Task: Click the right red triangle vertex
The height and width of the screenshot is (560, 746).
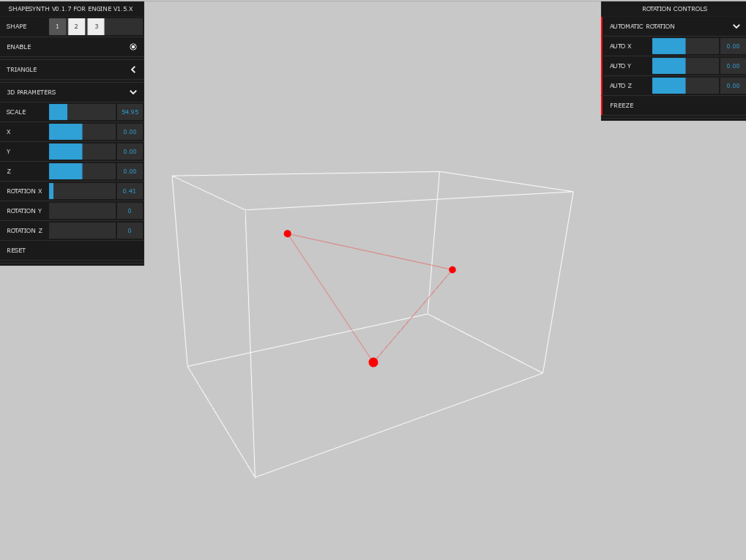Action: coord(452,270)
